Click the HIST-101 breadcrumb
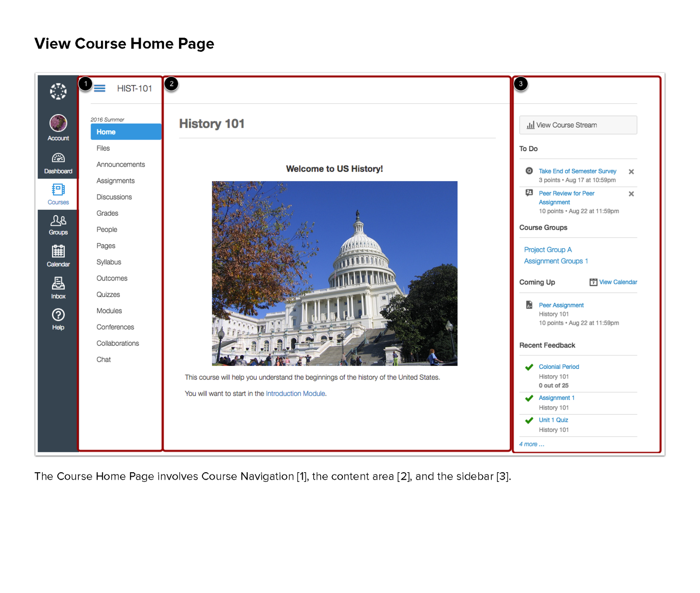This screenshot has width=700, height=593. pyautogui.click(x=134, y=88)
